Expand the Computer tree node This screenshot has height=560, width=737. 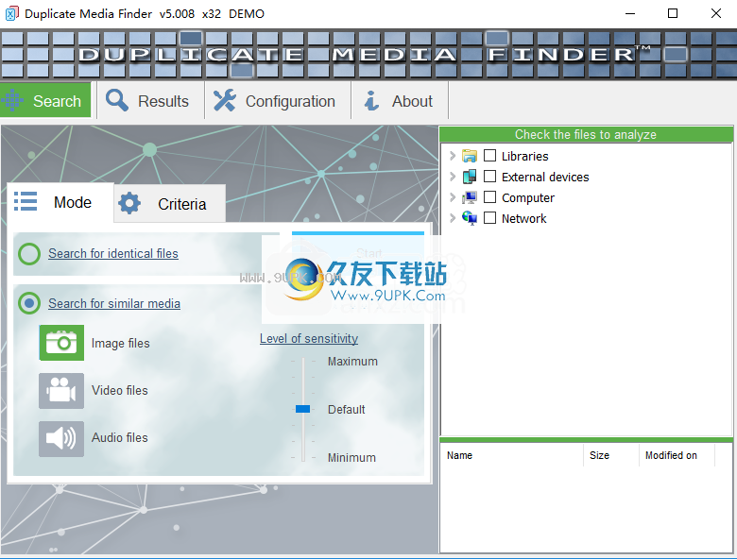[453, 197]
